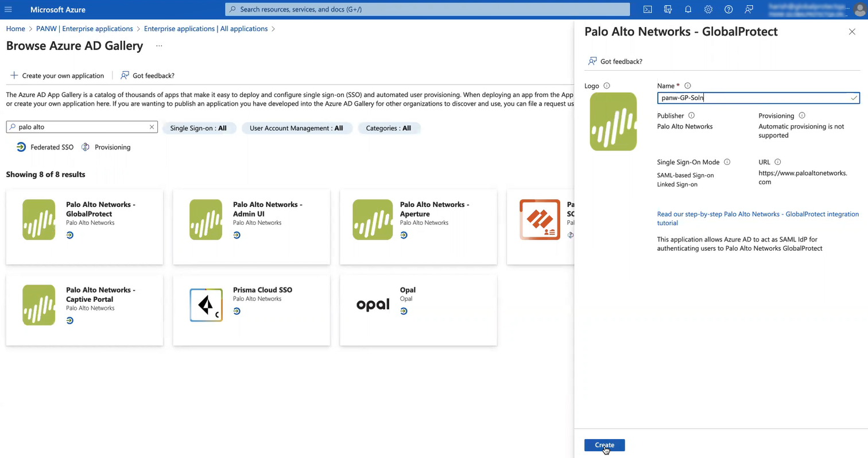Click the Name input field
Screen dimensions: 868x458
pyautogui.click(x=758, y=98)
